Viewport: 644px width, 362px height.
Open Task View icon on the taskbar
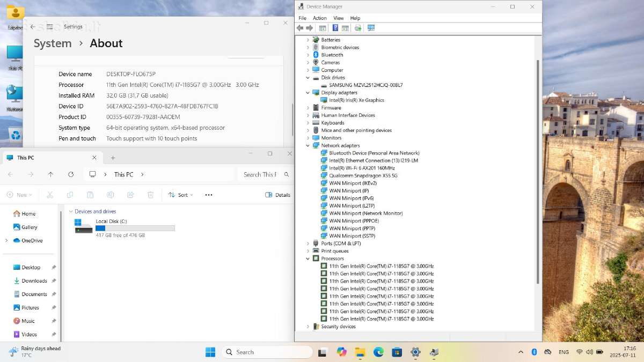point(323,352)
